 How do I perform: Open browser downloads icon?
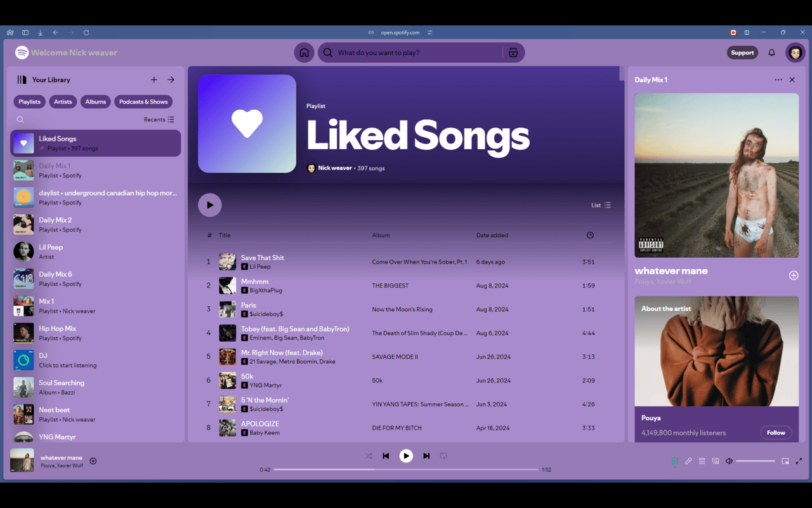[41, 32]
